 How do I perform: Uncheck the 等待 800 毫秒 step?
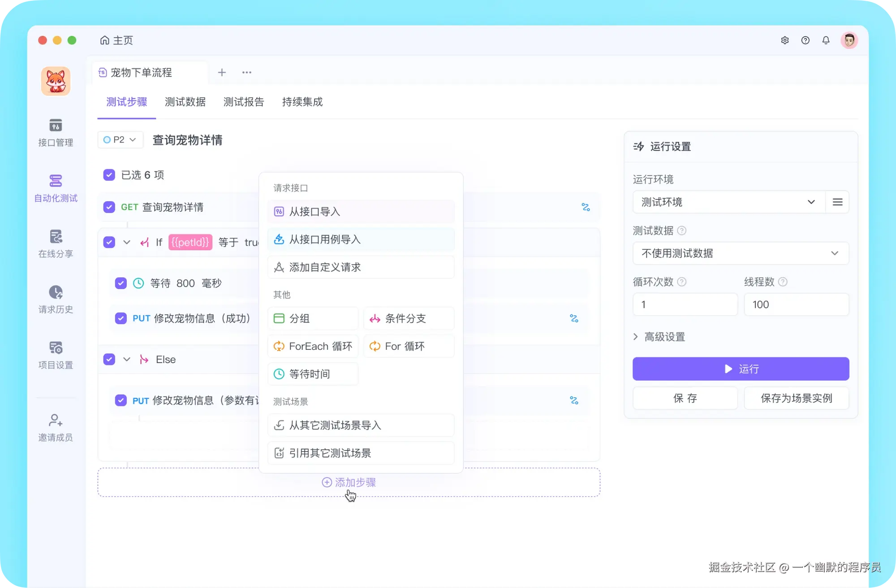121,283
